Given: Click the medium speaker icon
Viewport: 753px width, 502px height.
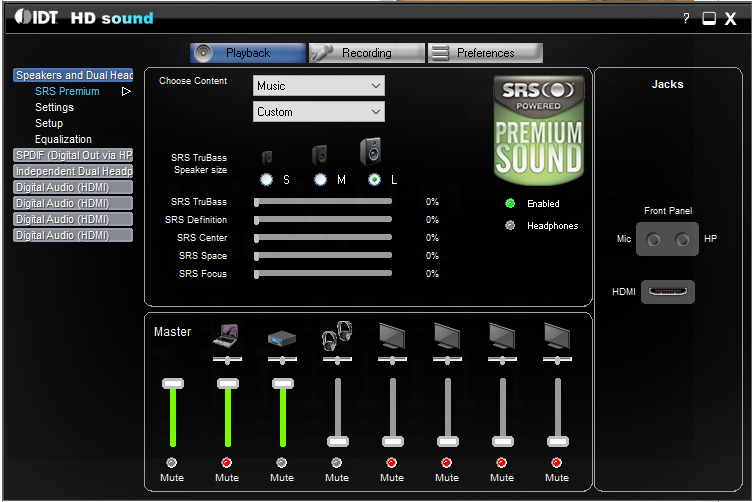Looking at the screenshot, I should (x=320, y=155).
